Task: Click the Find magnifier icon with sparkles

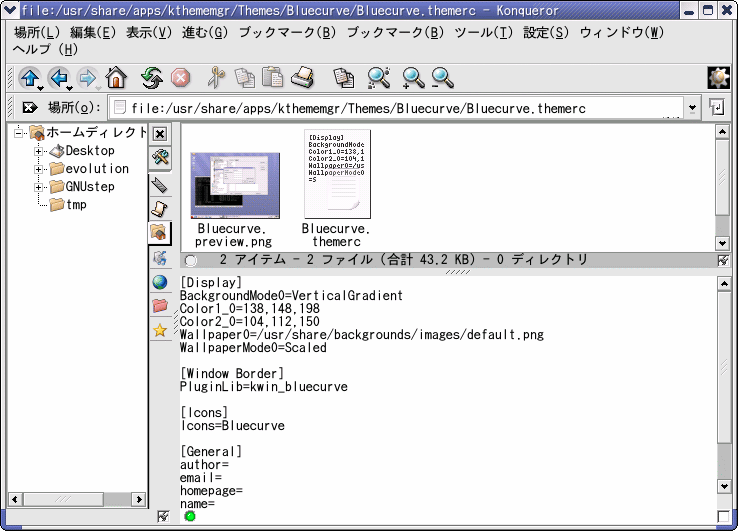Action: pyautogui.click(x=379, y=77)
